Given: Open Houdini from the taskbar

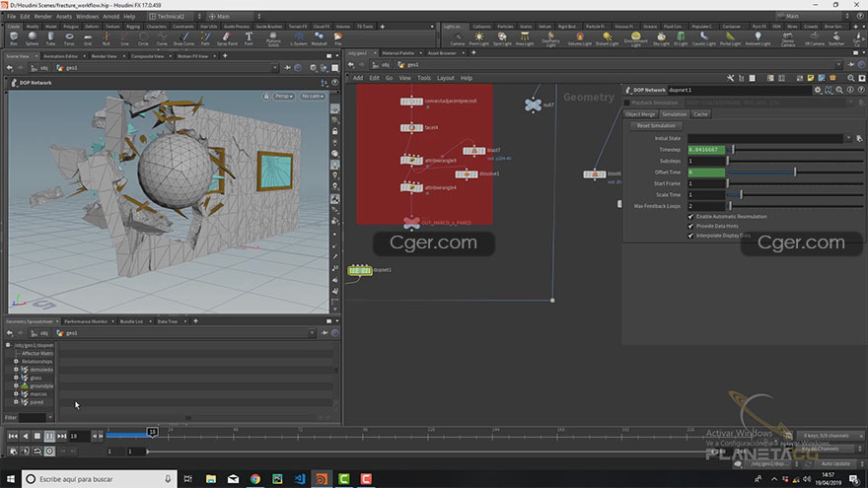Looking at the screenshot, I should [x=322, y=479].
